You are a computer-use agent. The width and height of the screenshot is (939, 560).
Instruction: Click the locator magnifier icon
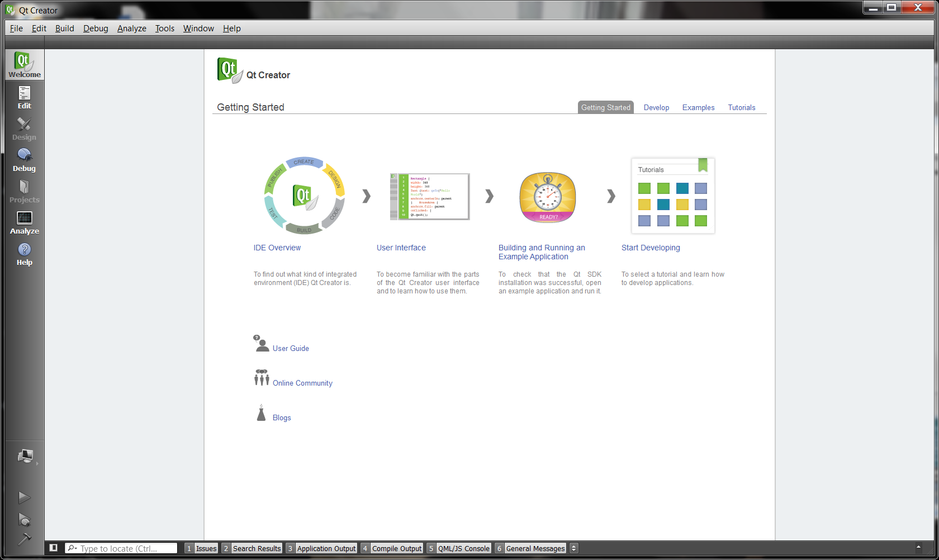(x=72, y=548)
